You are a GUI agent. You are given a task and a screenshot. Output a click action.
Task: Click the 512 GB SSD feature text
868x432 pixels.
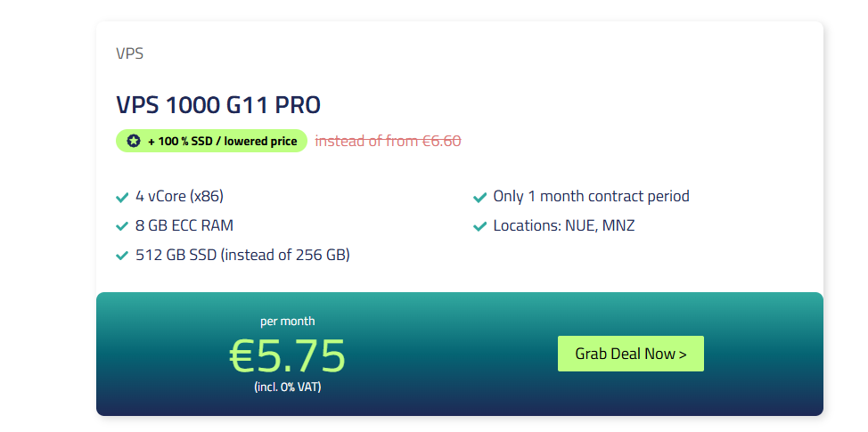[242, 255]
